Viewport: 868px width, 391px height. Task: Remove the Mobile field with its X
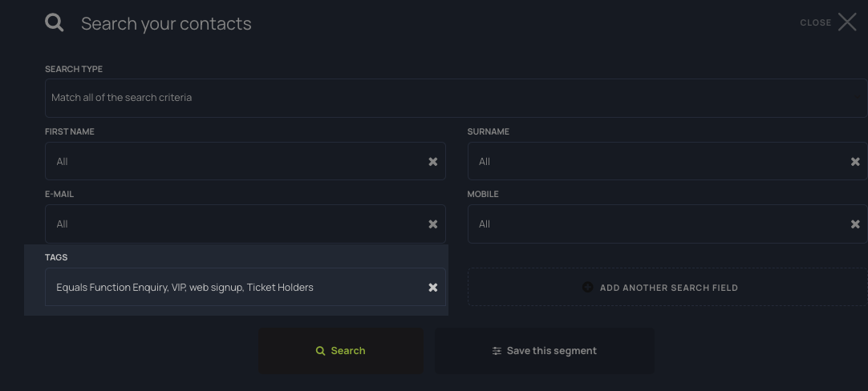click(x=855, y=224)
